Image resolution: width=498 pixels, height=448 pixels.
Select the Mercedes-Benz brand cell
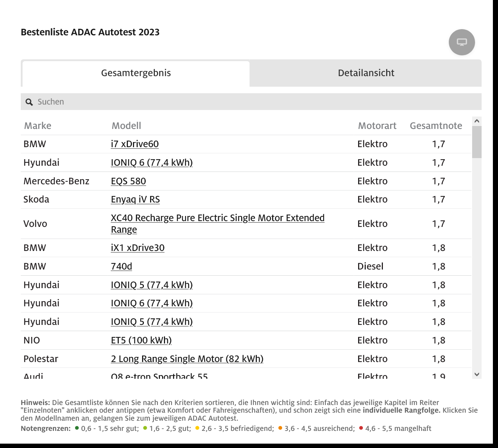(x=56, y=181)
